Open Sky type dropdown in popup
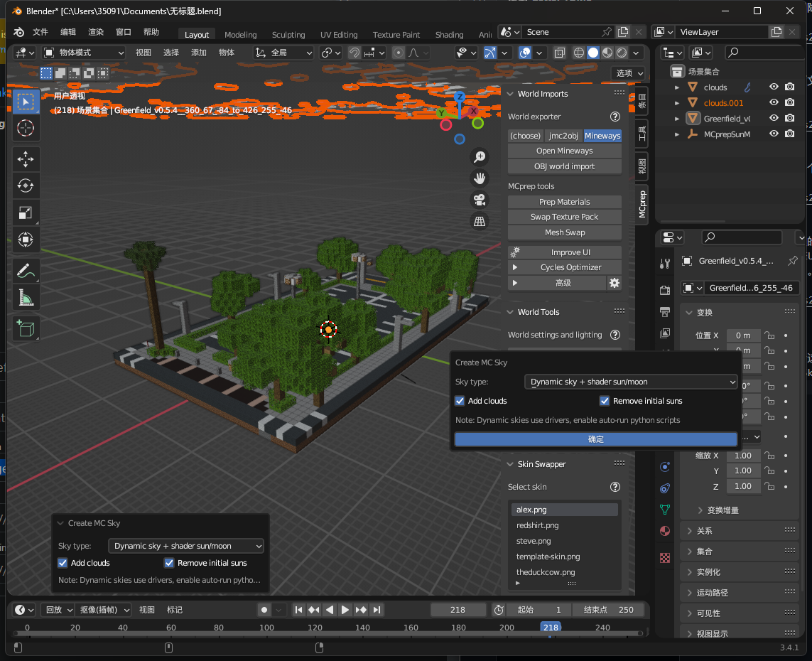The image size is (812, 661). point(631,382)
